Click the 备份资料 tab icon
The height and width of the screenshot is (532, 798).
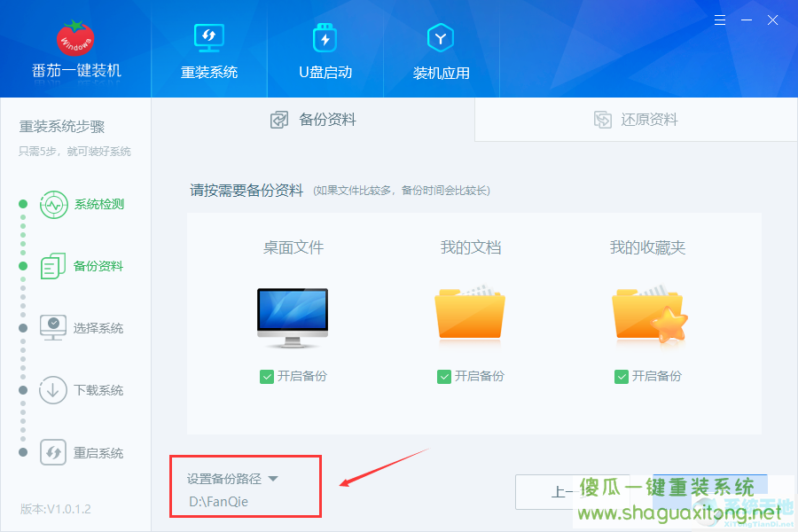(x=279, y=121)
